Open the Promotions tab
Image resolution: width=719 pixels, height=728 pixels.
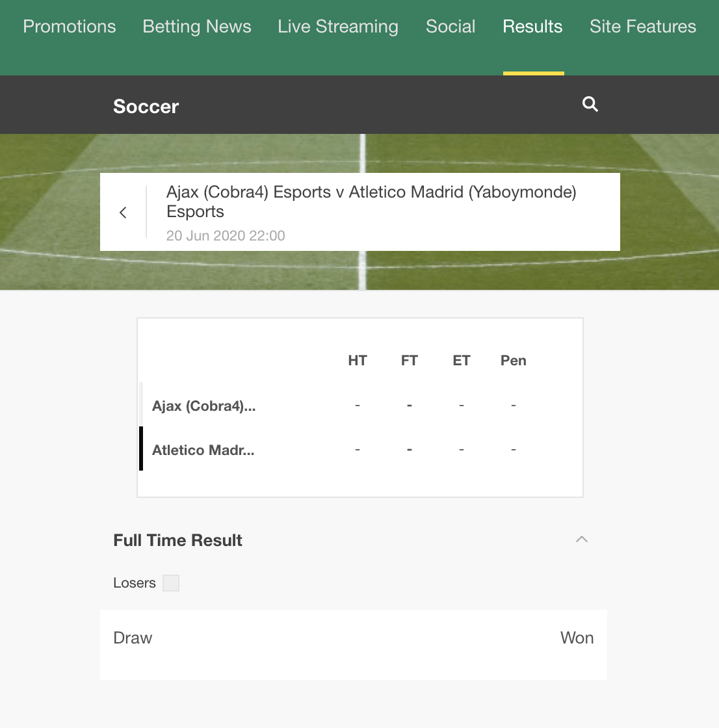pos(70,27)
